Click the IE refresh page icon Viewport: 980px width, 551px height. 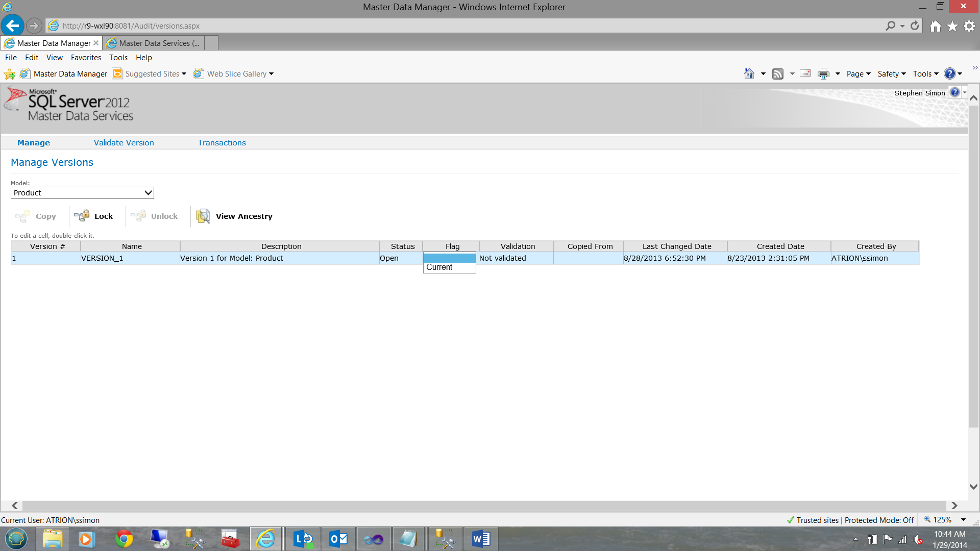click(915, 26)
